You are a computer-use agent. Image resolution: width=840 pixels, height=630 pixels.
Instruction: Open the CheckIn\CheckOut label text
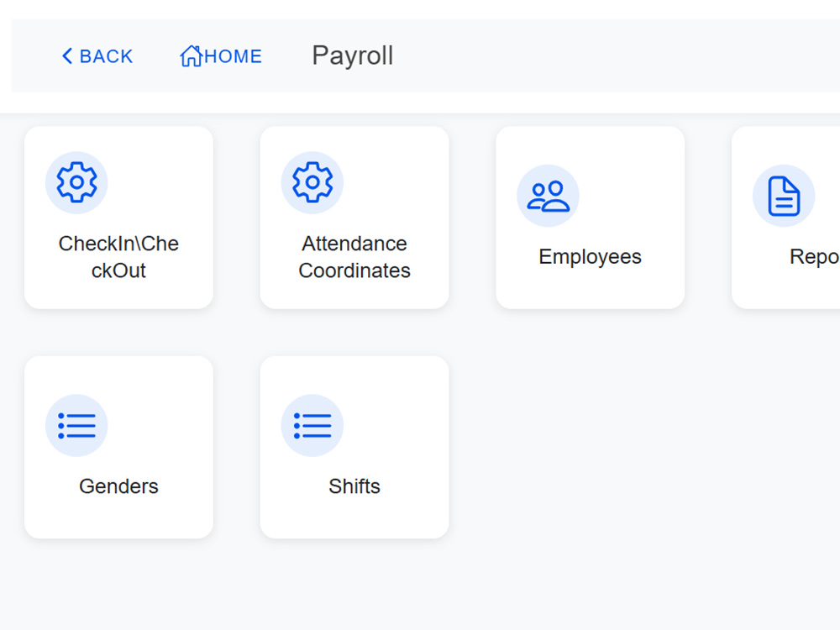(x=118, y=257)
